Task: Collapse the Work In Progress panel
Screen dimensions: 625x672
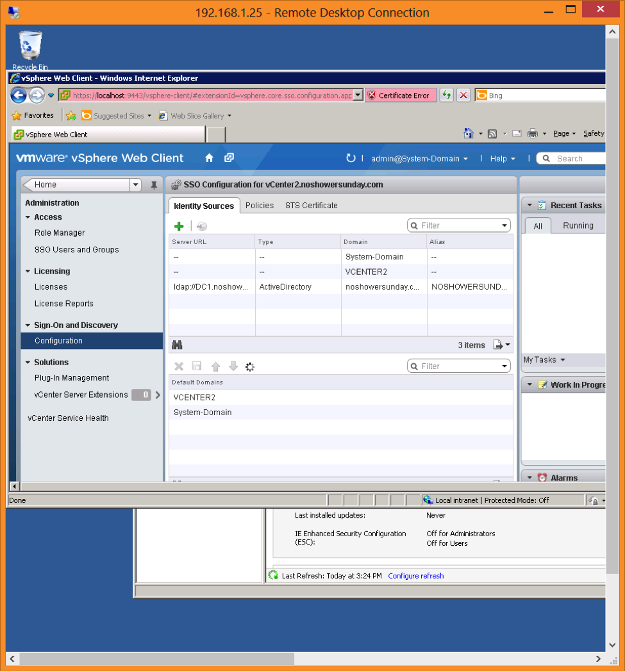Action: pos(529,385)
